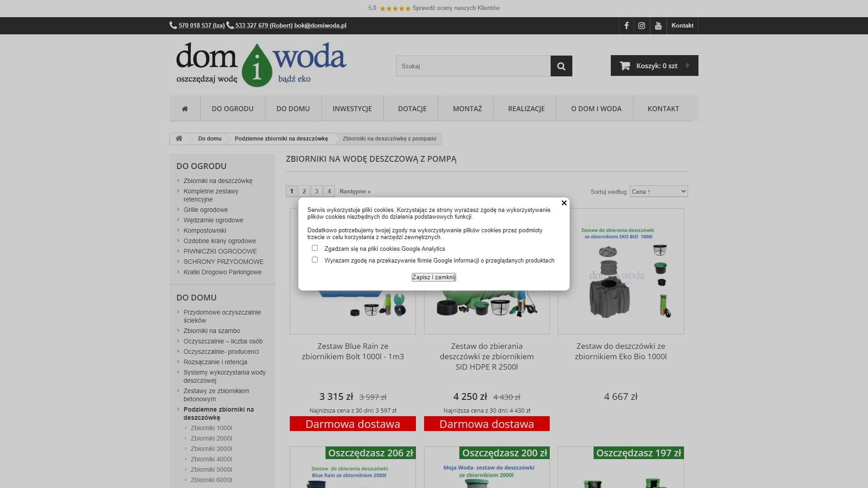Open the Sortuj według dropdown
868x488 pixels.
659,192
